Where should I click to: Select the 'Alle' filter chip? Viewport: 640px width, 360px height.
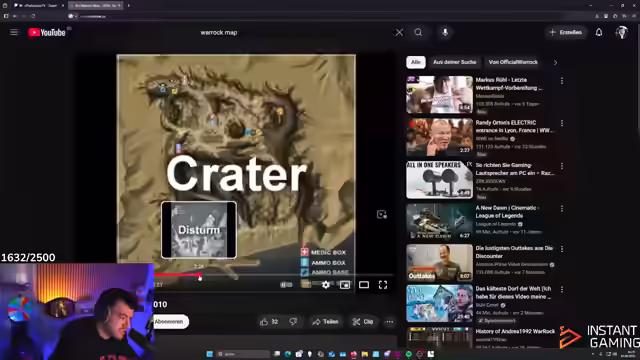[x=416, y=62]
